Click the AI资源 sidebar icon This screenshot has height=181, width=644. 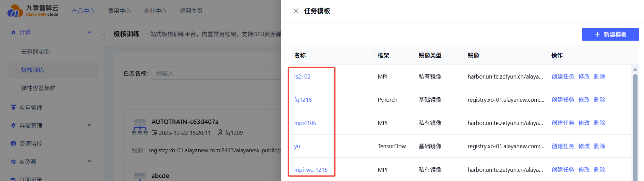(x=13, y=162)
